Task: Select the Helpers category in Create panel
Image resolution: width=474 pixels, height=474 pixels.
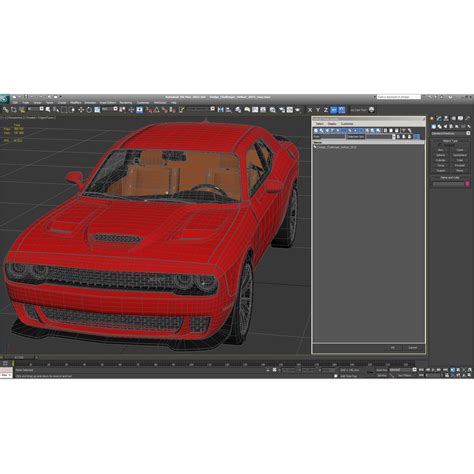Action: click(x=457, y=126)
